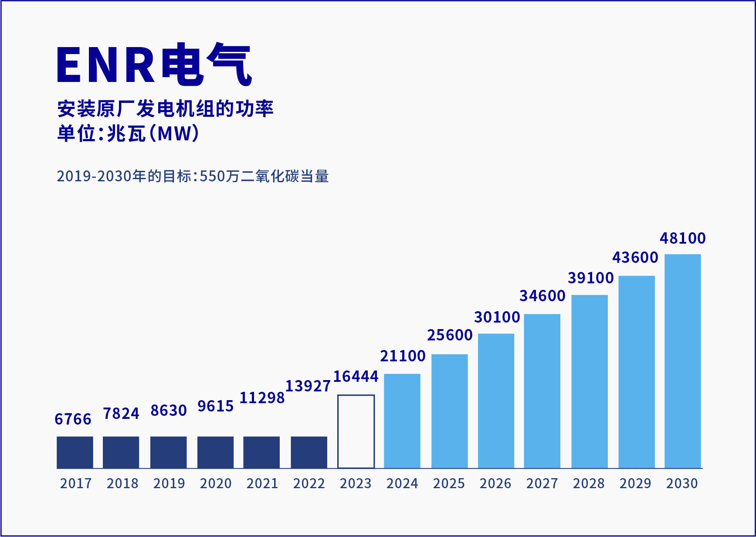This screenshot has width=756, height=537.
Task: Select the 11298 value label
Action: (x=262, y=398)
